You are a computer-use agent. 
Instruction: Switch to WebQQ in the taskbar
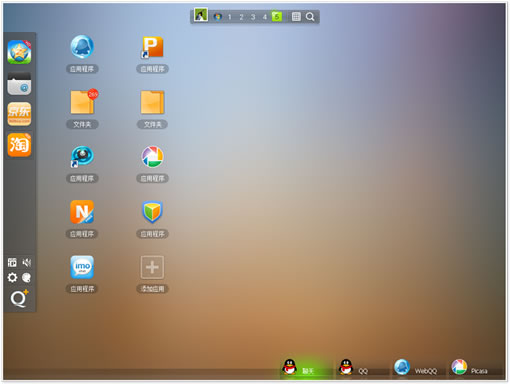416,368
